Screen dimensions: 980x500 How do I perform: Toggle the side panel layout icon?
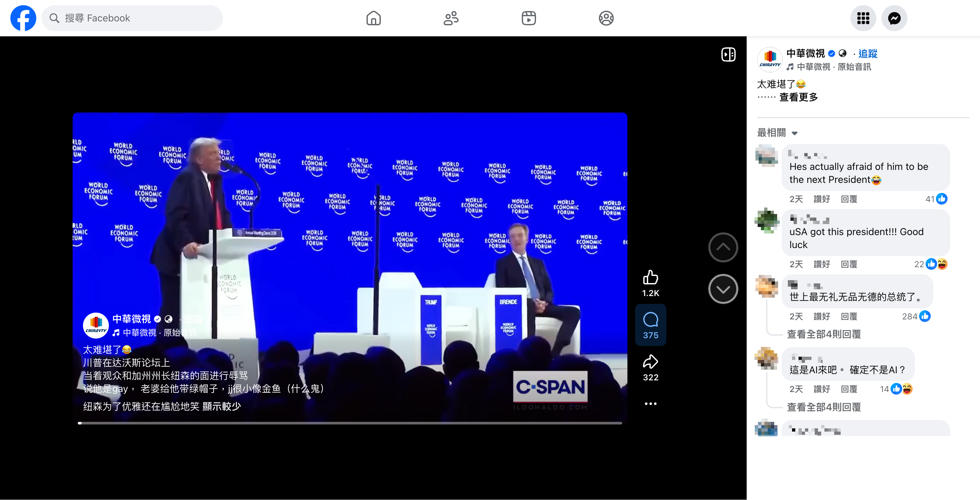728,54
